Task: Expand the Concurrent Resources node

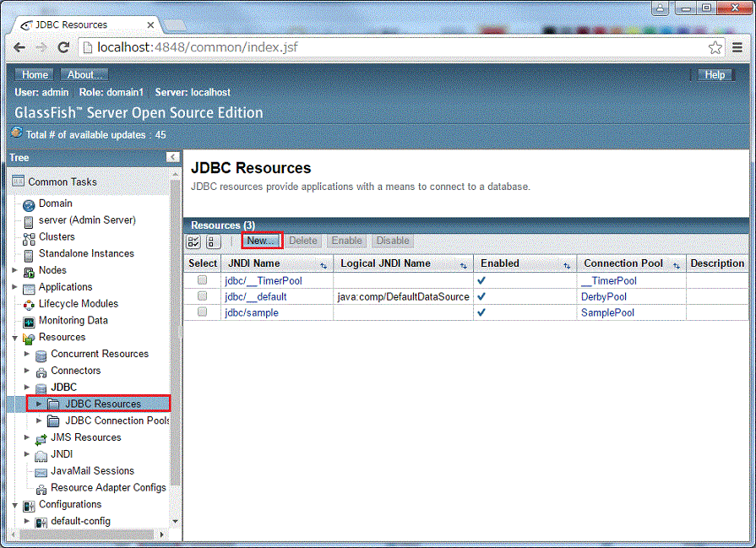Action: [27, 354]
